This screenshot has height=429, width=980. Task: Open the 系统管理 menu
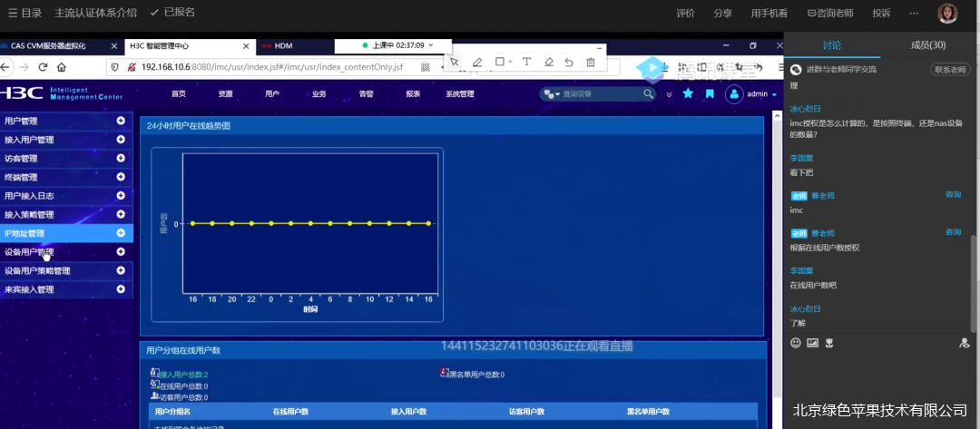click(x=460, y=94)
